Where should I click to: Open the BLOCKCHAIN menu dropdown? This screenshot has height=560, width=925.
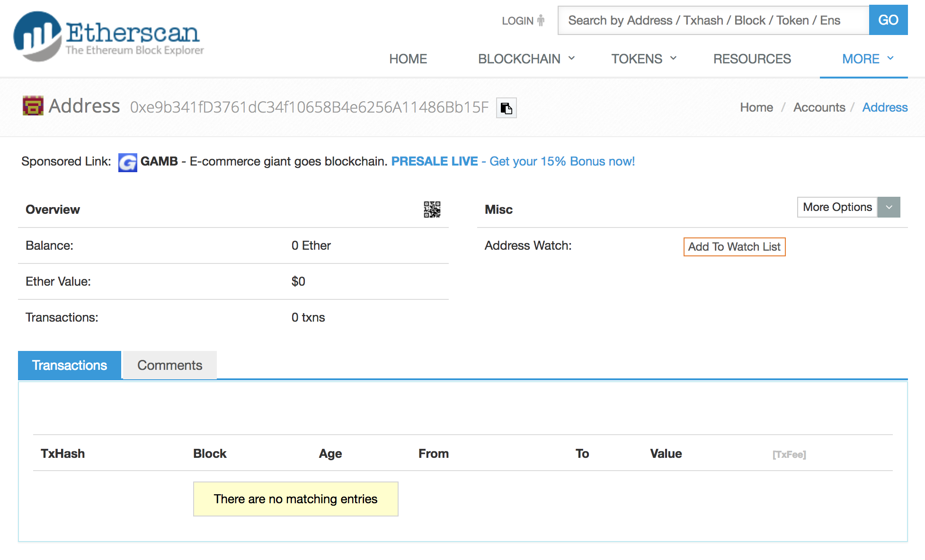(x=526, y=59)
